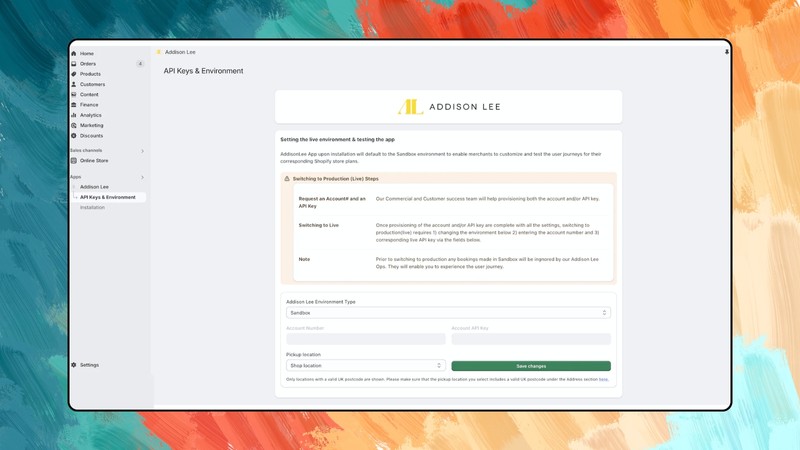Screen dimensions: 800x450
Task: Click the 'Switching to Live' row label
Action: [318, 225]
